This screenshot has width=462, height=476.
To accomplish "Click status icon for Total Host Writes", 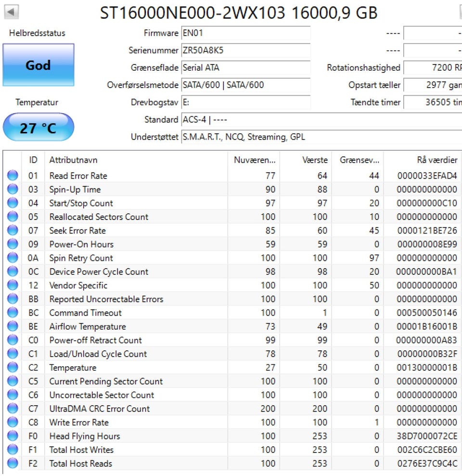I will click(13, 450).
